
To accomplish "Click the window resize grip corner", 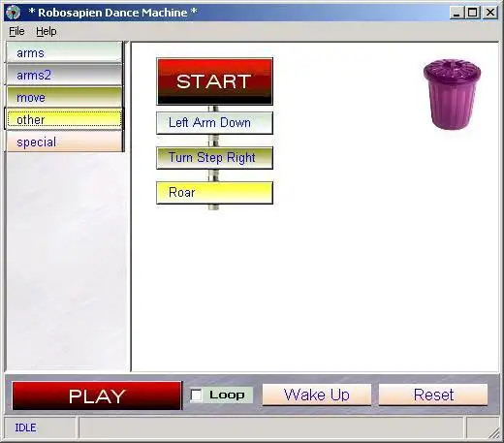I will [x=493, y=433].
